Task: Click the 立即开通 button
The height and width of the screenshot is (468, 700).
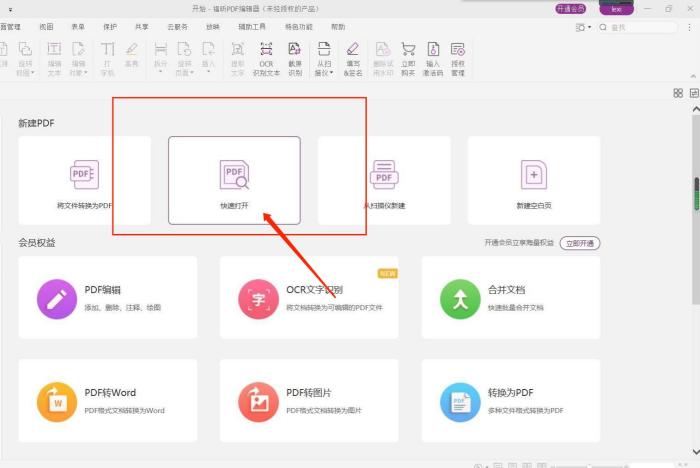Action: (579, 243)
